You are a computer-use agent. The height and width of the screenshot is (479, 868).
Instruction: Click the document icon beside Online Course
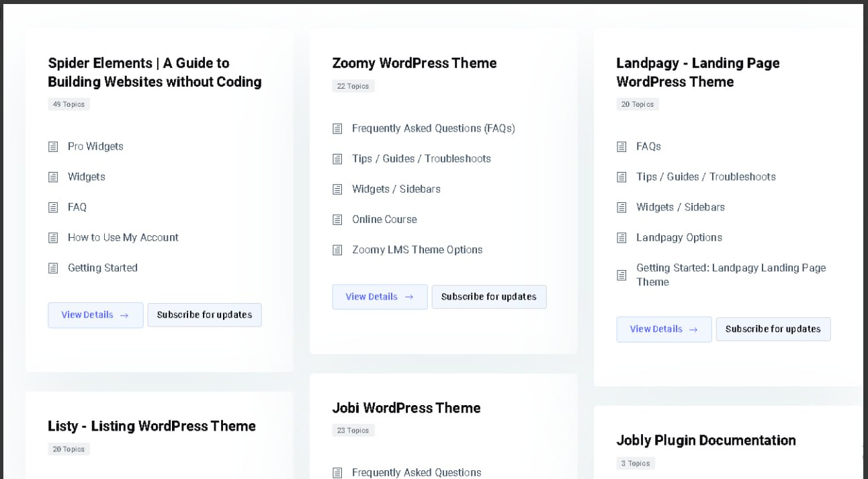tap(337, 220)
